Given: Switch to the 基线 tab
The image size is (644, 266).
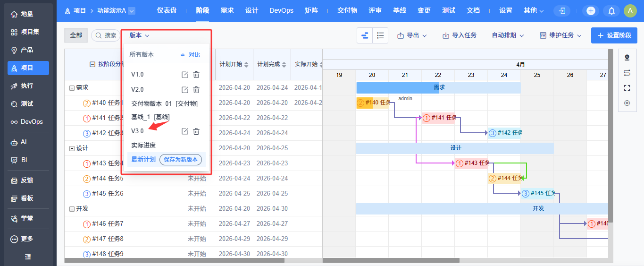Looking at the screenshot, I should 400,11.
